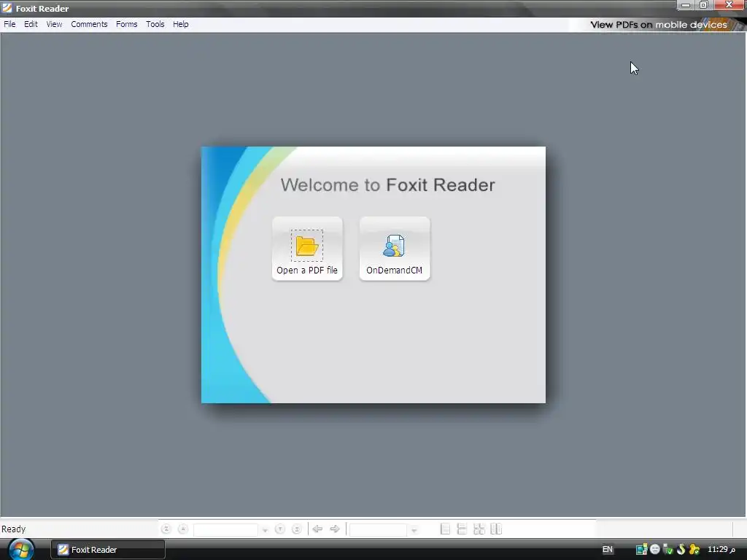The height and width of the screenshot is (560, 747).
Task: Click the Foxit Reader taskbar button
Action: (x=108, y=550)
